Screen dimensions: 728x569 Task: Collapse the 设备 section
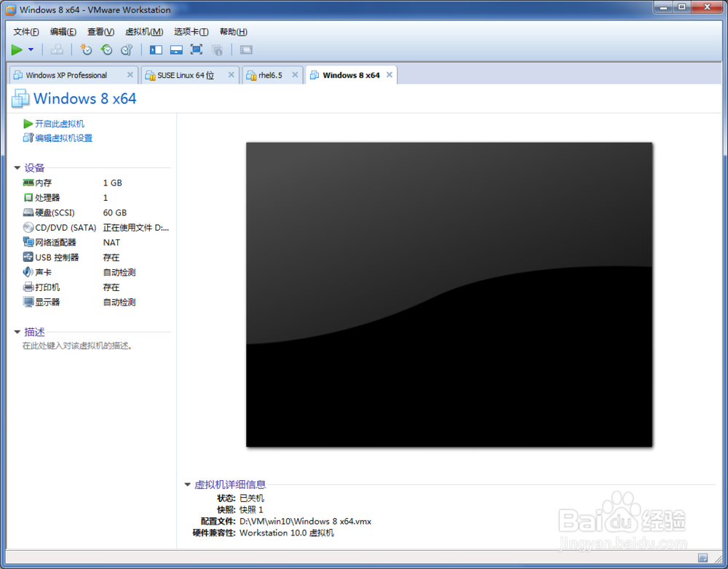click(x=17, y=167)
